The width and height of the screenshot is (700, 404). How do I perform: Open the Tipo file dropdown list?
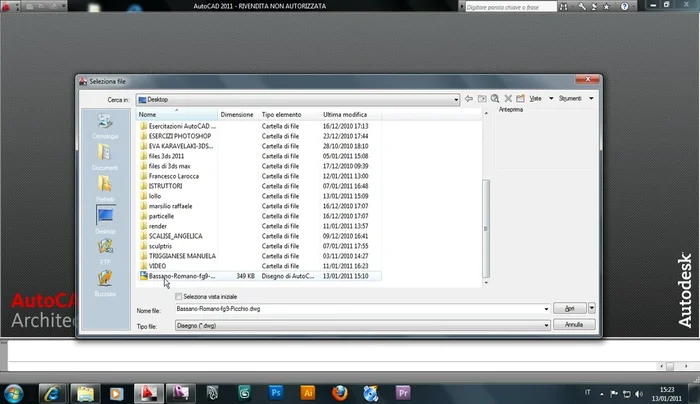(546, 325)
